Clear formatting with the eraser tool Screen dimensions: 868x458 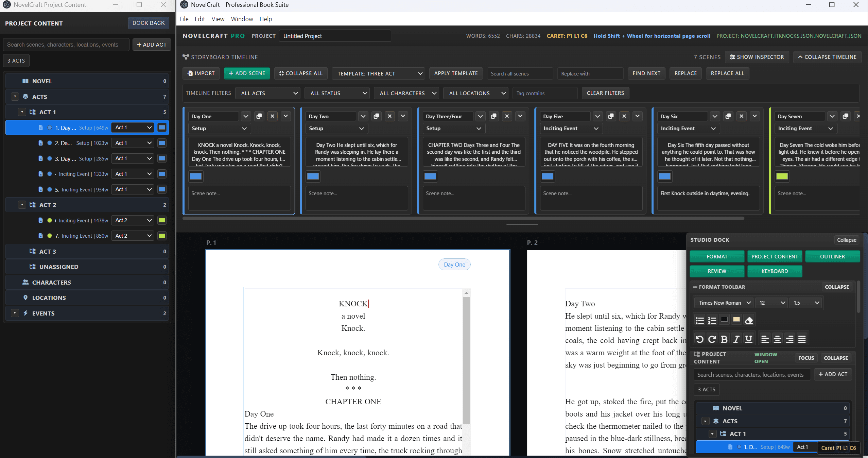coord(749,320)
